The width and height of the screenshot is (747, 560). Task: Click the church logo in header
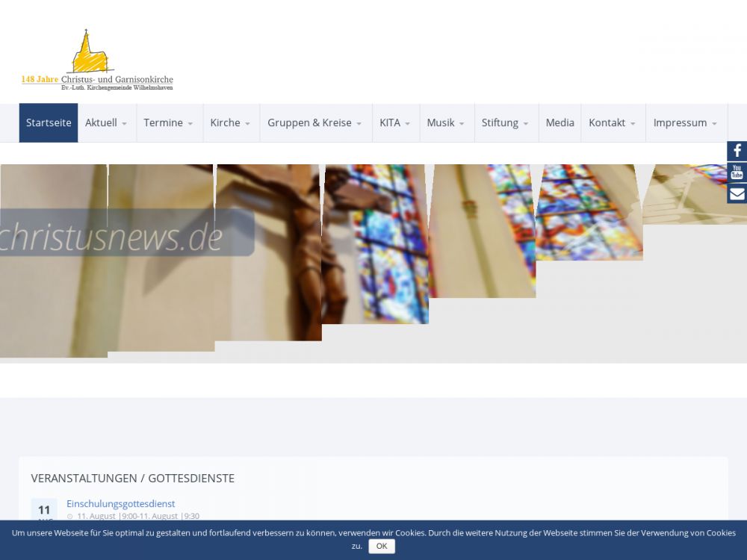tap(97, 61)
